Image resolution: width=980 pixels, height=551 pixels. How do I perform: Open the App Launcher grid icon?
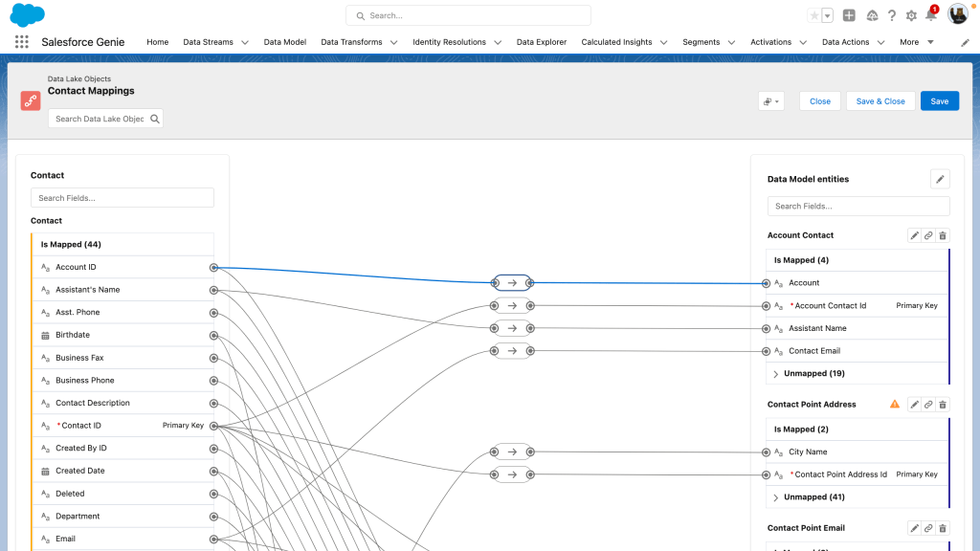[x=21, y=42]
